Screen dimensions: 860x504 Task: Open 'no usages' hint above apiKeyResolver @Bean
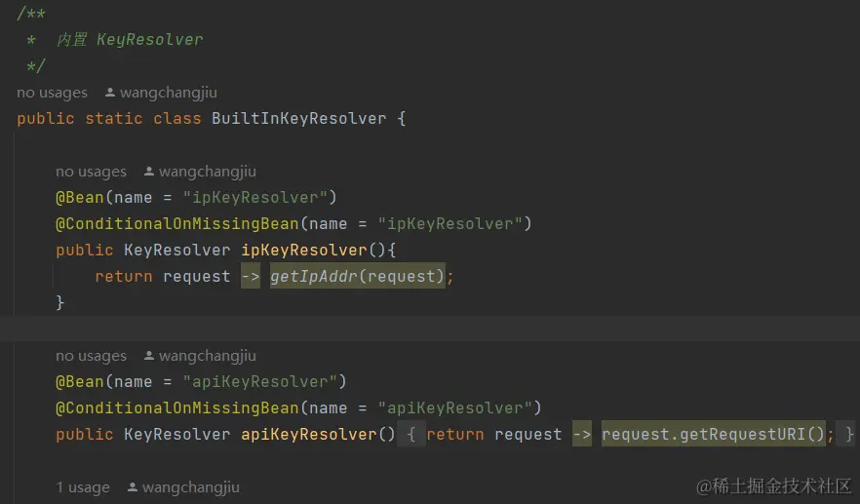tap(91, 356)
